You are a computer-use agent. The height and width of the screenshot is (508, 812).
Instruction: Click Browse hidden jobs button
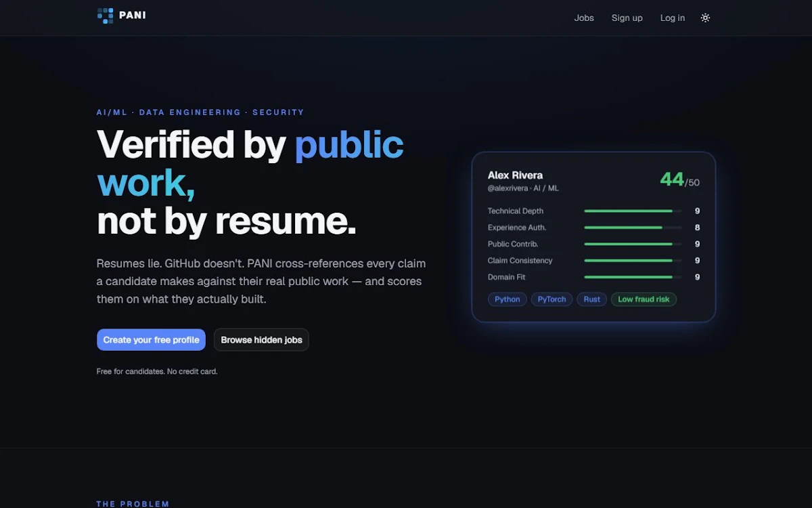[x=261, y=340]
